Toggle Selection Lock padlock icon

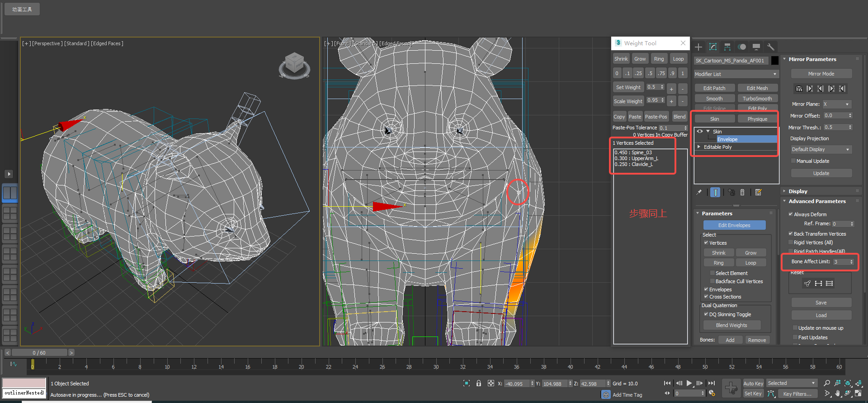[479, 383]
